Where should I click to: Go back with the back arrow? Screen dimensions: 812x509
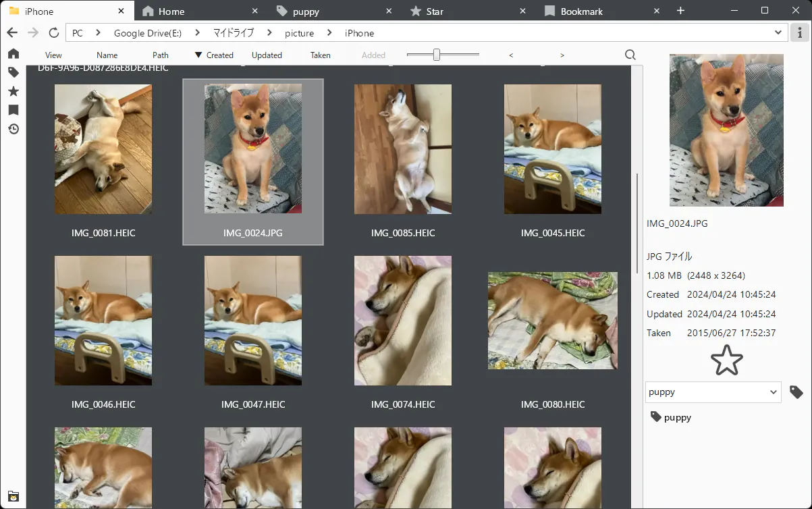pyautogui.click(x=12, y=32)
